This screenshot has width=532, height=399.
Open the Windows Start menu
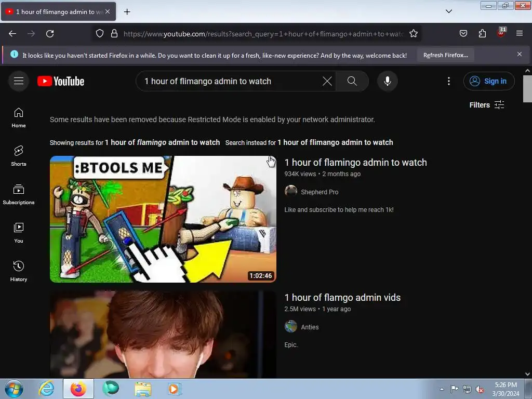(14, 389)
